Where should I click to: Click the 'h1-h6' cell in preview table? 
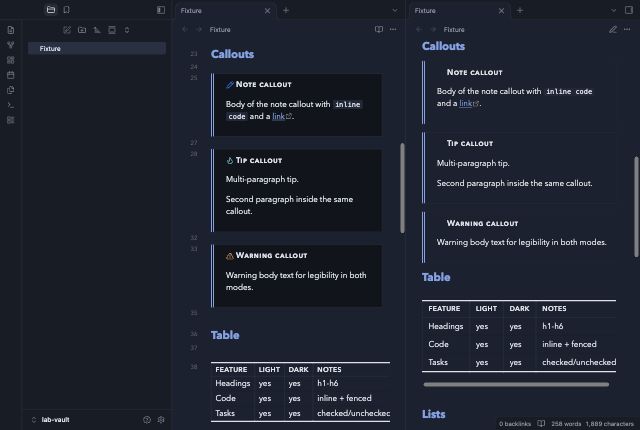click(552, 326)
